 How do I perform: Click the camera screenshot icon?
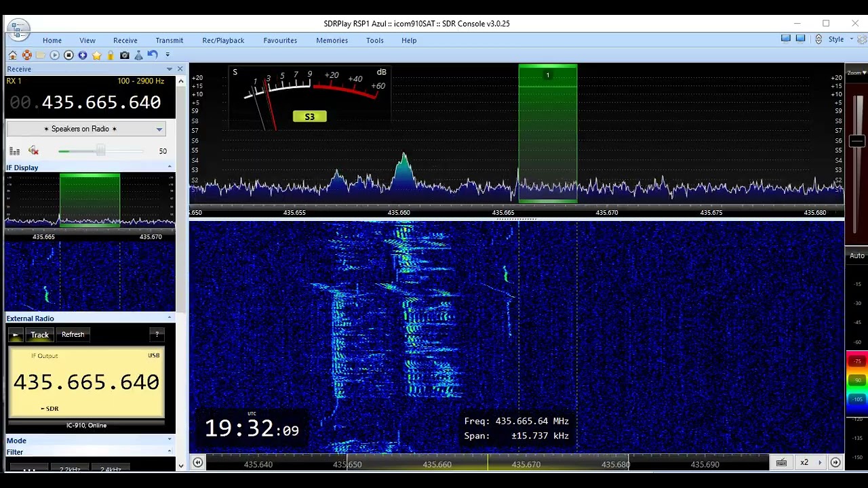pyautogui.click(x=125, y=55)
